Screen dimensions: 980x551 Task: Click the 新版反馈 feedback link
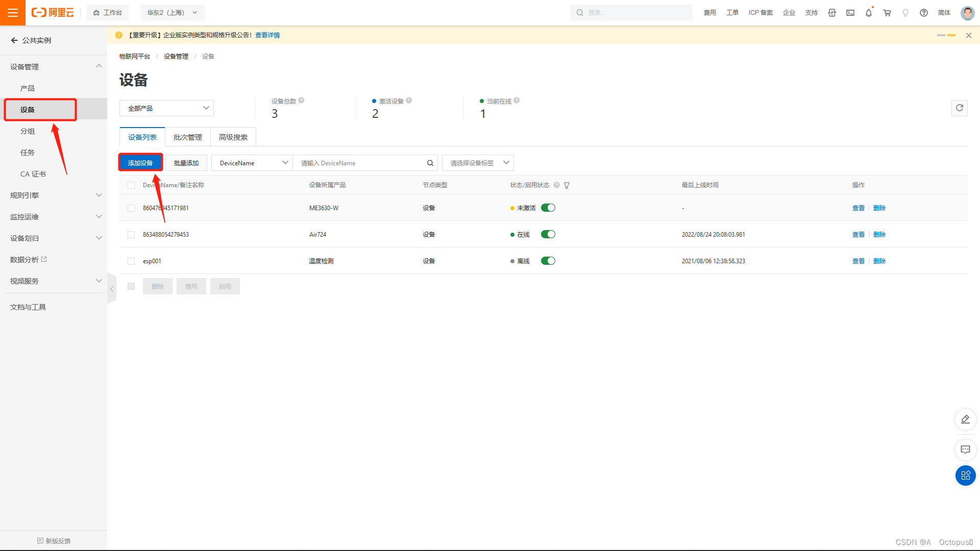[54, 541]
